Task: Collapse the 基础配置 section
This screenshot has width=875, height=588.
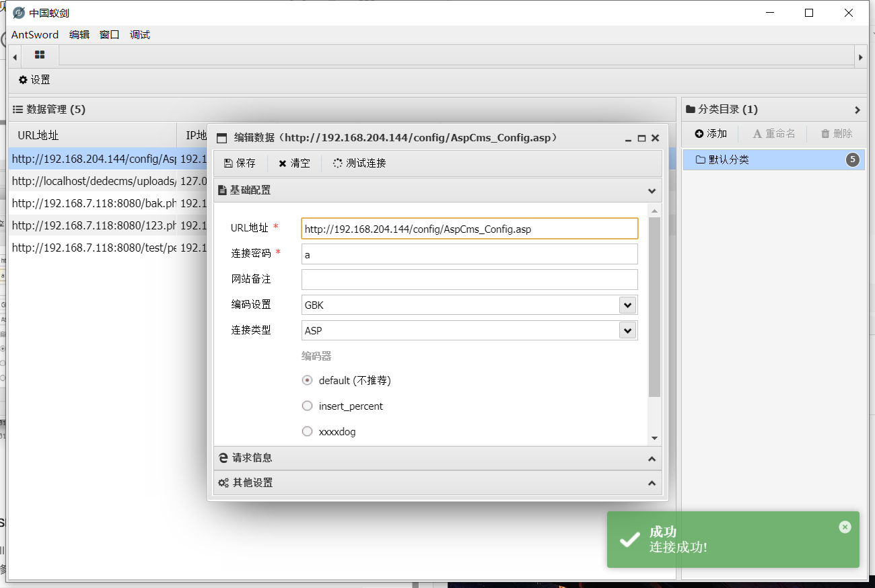Action: 652,190
